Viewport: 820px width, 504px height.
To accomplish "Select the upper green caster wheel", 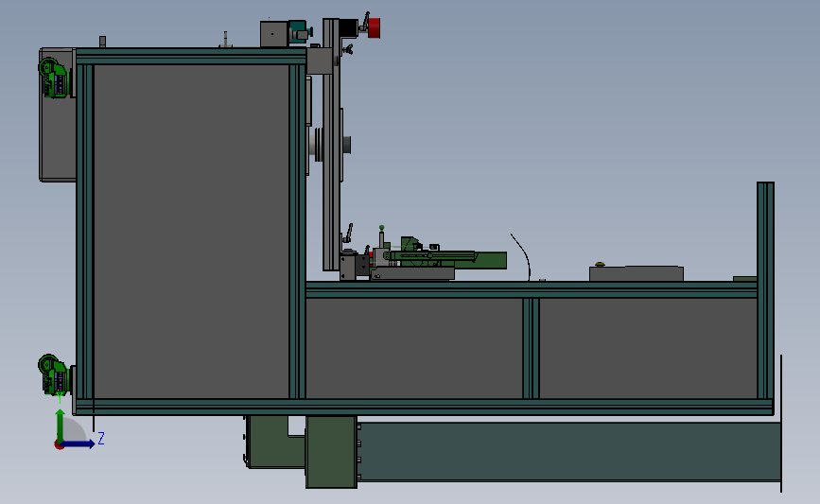I will click(x=53, y=78).
